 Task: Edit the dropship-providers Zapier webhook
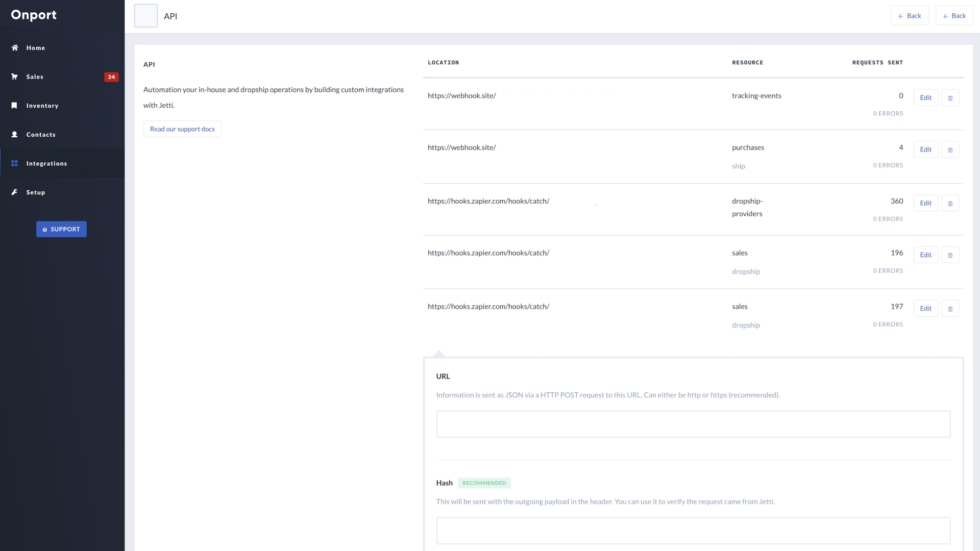925,203
